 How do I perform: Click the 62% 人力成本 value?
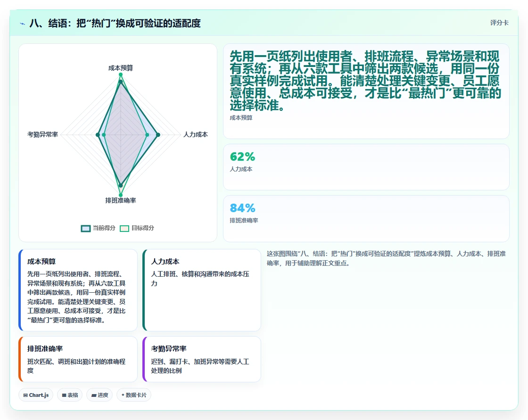point(242,156)
